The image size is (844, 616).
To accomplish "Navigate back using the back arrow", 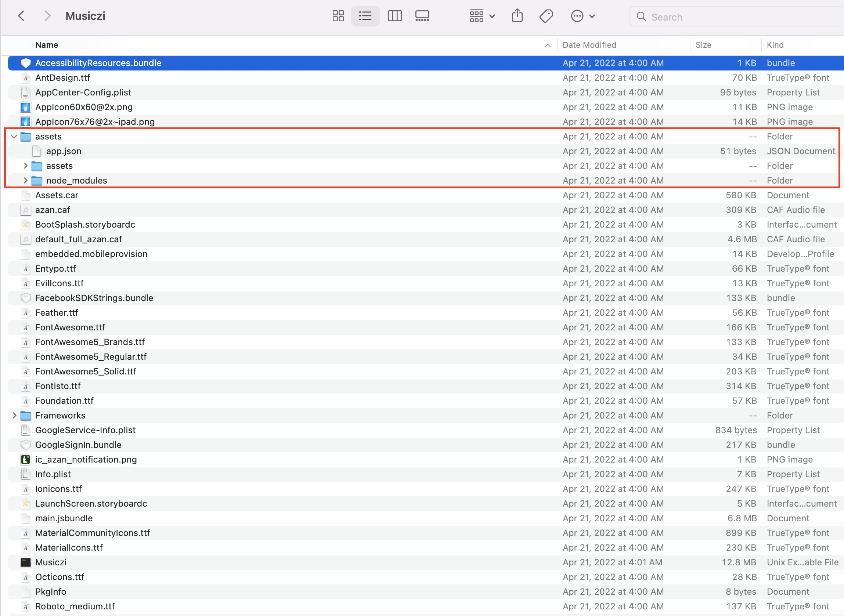I will coord(21,16).
